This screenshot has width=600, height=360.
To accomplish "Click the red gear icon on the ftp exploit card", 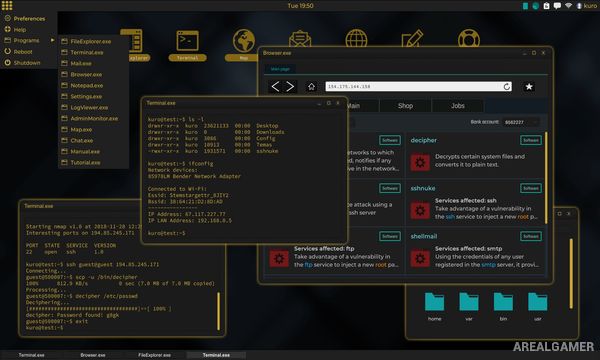I will click(279, 259).
